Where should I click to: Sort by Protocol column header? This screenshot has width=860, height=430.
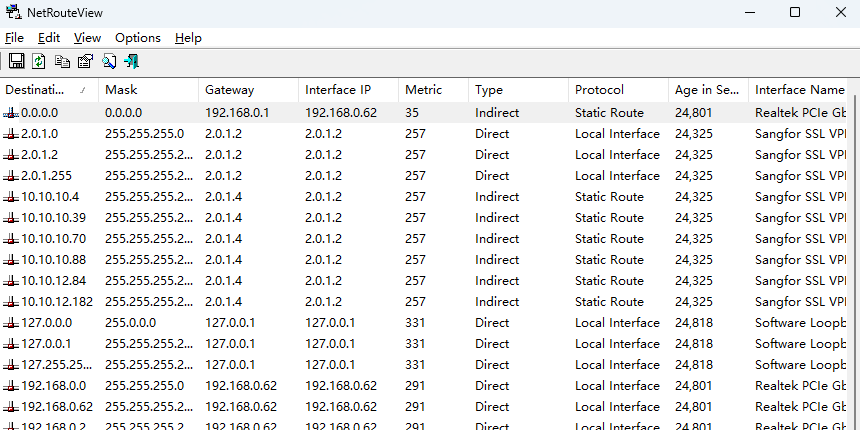pyautogui.click(x=599, y=90)
